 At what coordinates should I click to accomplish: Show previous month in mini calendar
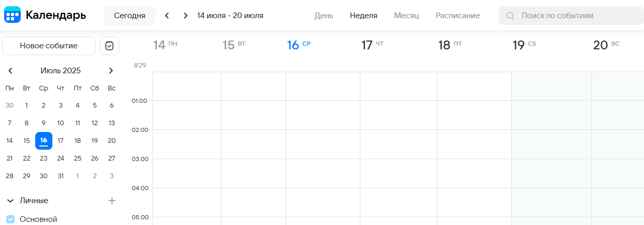10,71
